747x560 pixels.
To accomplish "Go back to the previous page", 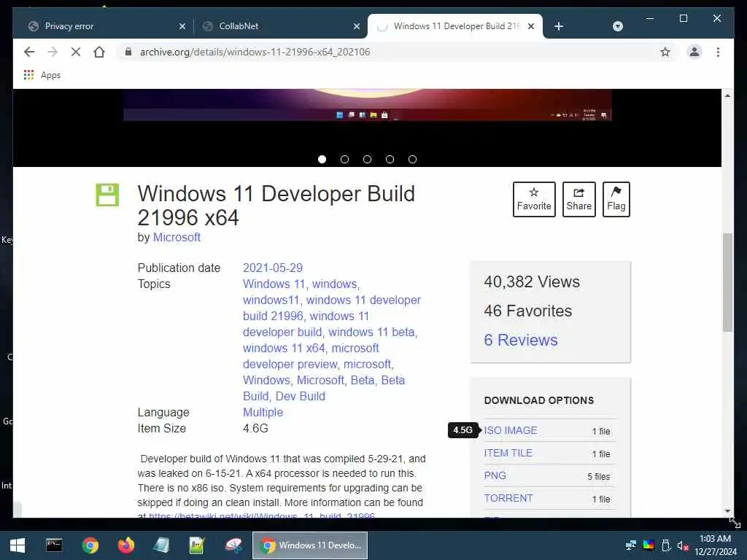I will 29,52.
